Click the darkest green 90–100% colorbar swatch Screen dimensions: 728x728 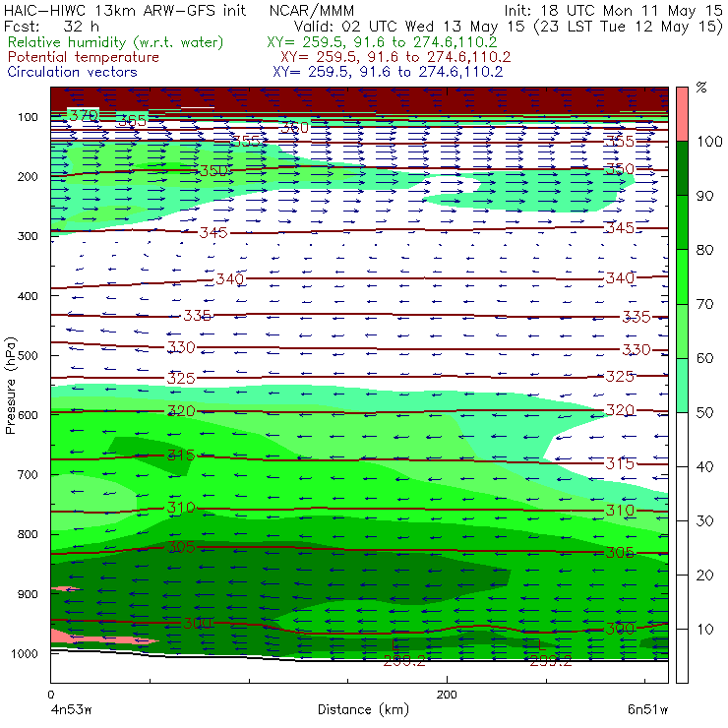(x=682, y=168)
